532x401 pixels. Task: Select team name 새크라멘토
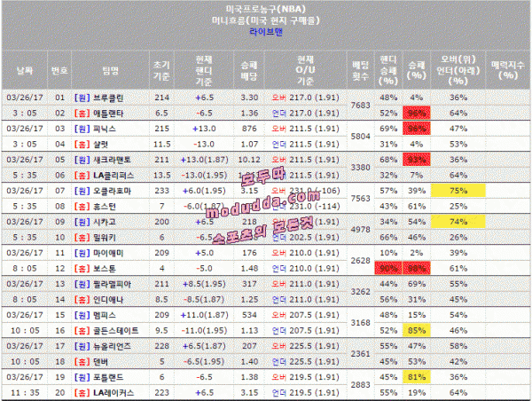(x=112, y=160)
